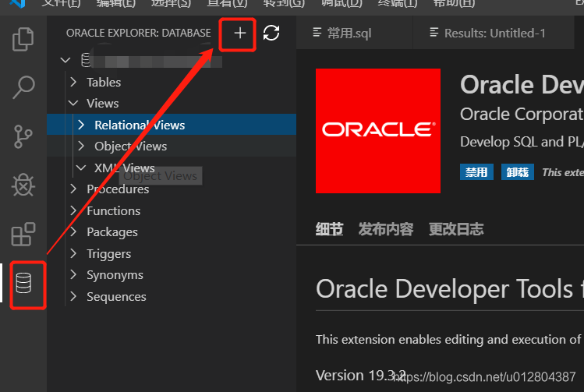Click the Oracle Corporation publisher link

tap(522, 114)
